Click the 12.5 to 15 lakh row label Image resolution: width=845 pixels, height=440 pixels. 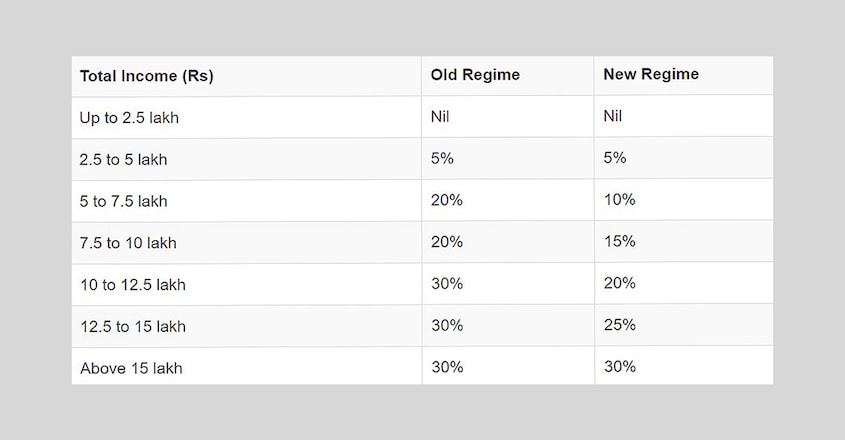pos(133,326)
